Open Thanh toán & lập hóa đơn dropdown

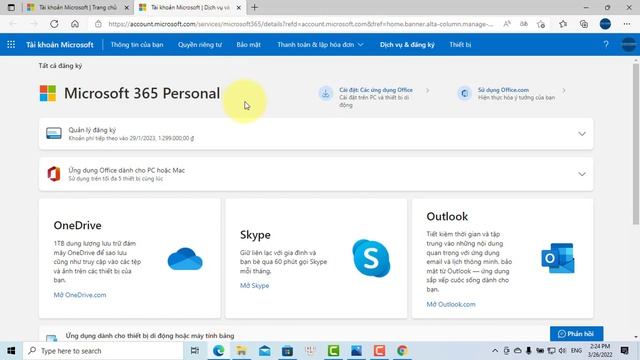point(320,44)
